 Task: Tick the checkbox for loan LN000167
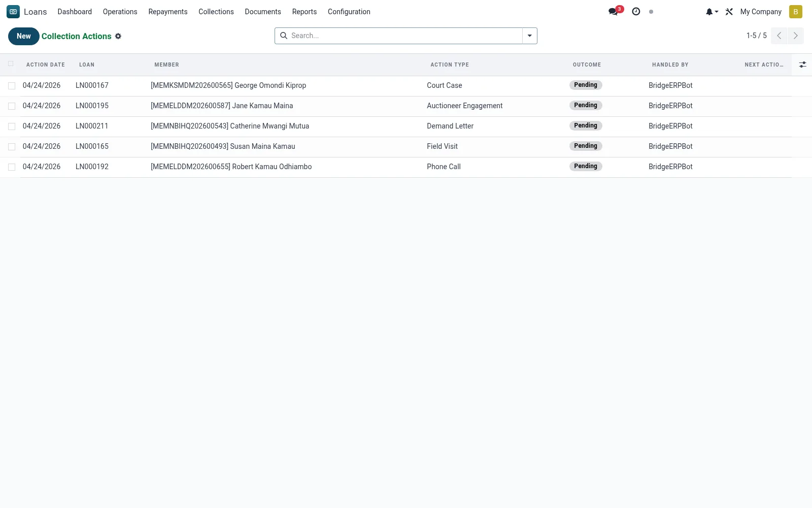[x=12, y=86]
